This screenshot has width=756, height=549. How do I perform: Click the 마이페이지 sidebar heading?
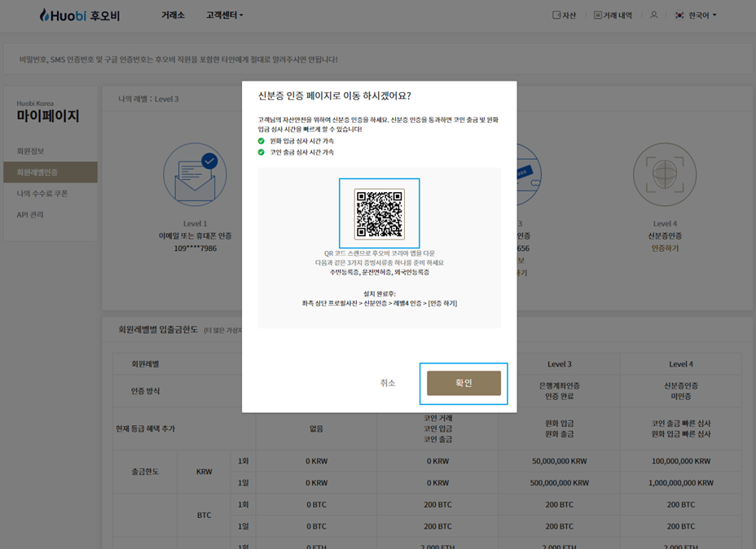48,116
